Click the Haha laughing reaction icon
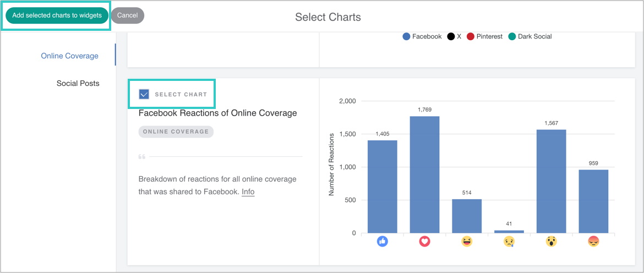Screen dimensions: 644x273 [x=467, y=241]
